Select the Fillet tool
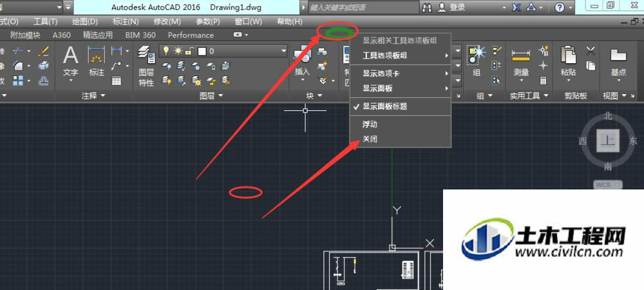 pyautogui.click(x=18, y=66)
